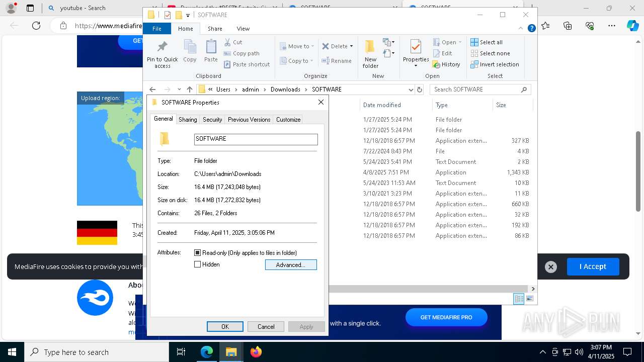The image size is (644, 362).
Task: Switch to large icons view layout
Action: (x=529, y=299)
